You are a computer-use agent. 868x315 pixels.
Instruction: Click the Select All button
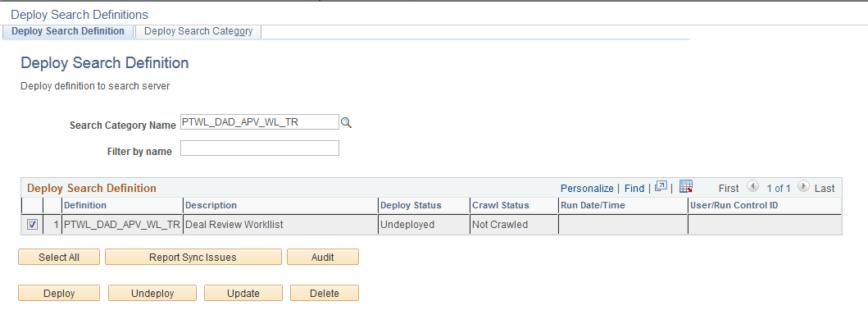(59, 257)
